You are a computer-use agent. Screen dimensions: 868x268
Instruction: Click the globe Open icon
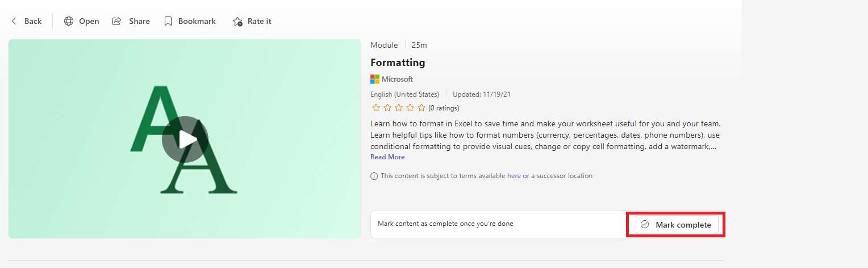click(x=69, y=21)
